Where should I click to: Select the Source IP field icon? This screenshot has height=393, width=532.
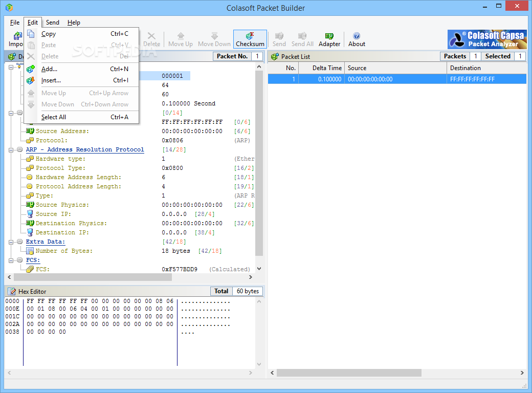click(30, 214)
